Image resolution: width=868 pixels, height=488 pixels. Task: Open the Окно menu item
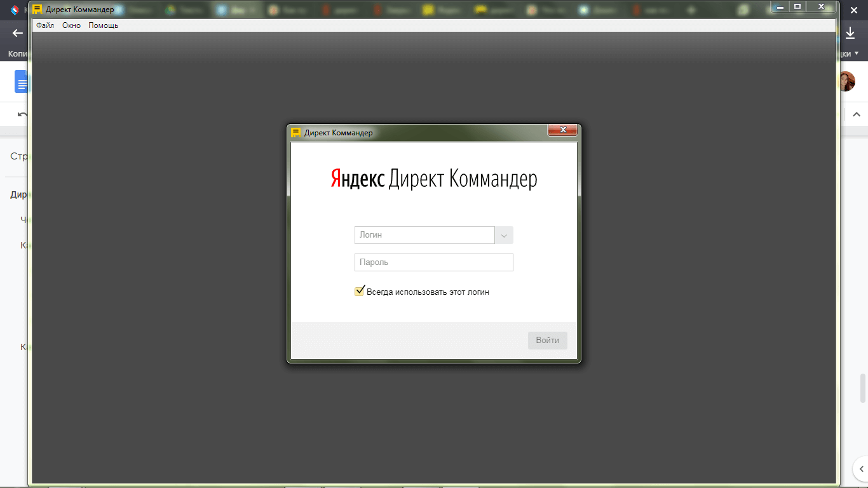(71, 25)
